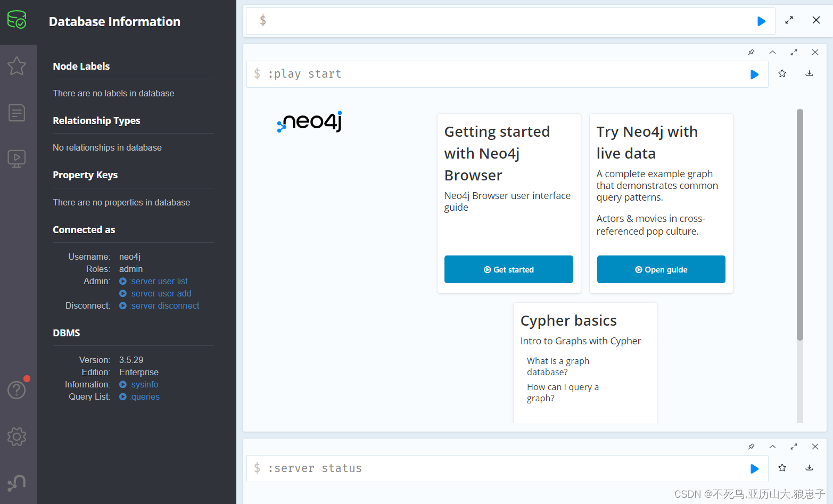Screen dimensions: 833x504
Task: Click Get started in the Browser guide card
Action: (x=508, y=269)
